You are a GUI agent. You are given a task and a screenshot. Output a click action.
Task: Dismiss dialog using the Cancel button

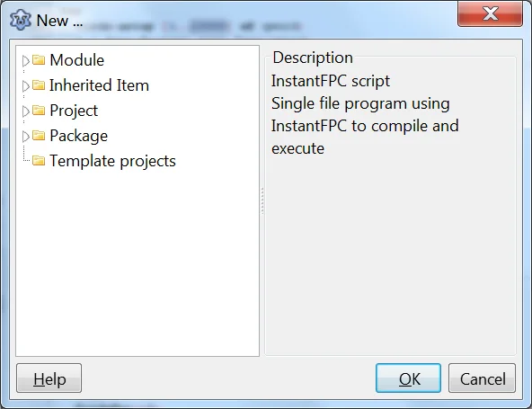[x=482, y=378]
